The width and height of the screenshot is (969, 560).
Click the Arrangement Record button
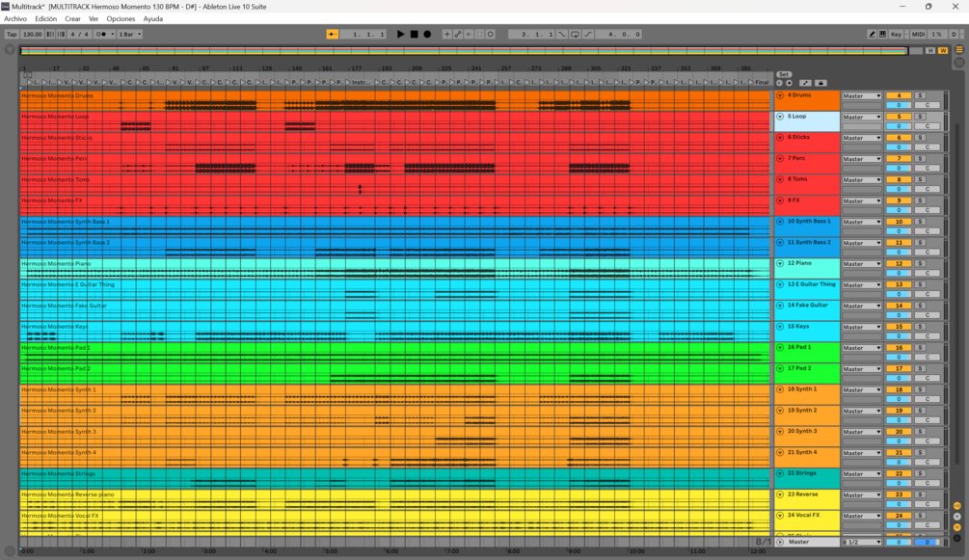pos(427,34)
